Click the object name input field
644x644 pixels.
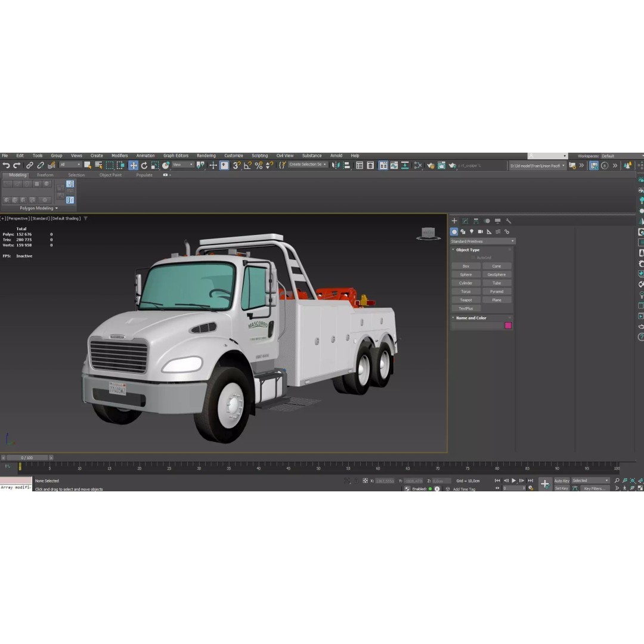coord(477,326)
